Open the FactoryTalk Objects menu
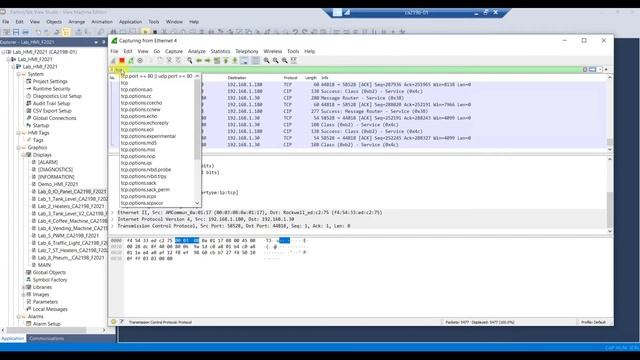 (54, 22)
